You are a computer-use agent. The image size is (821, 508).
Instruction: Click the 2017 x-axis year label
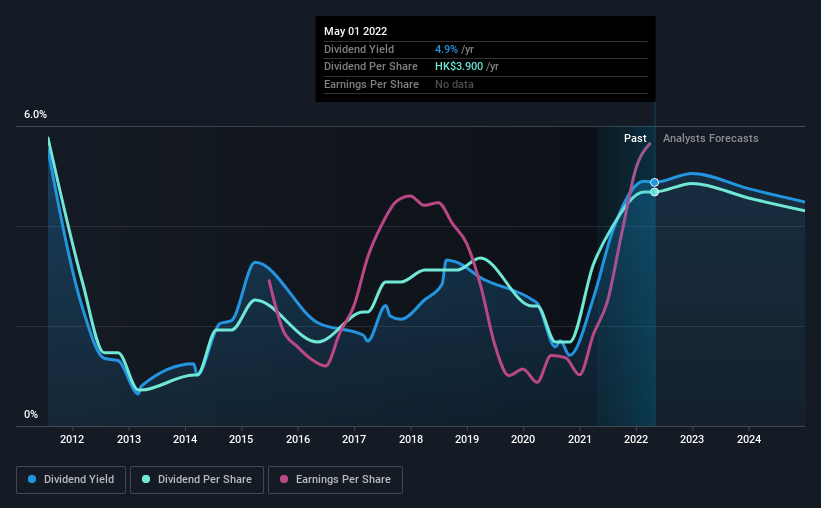354,439
